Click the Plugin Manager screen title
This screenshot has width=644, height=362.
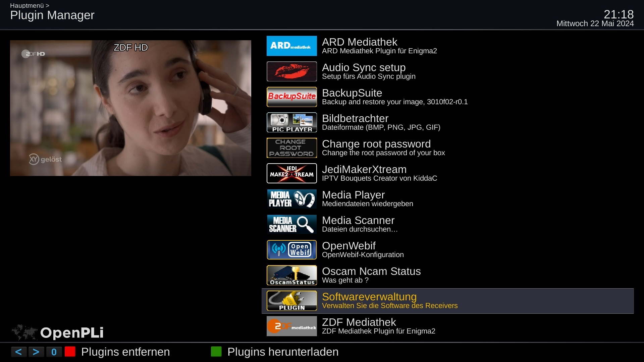click(52, 15)
